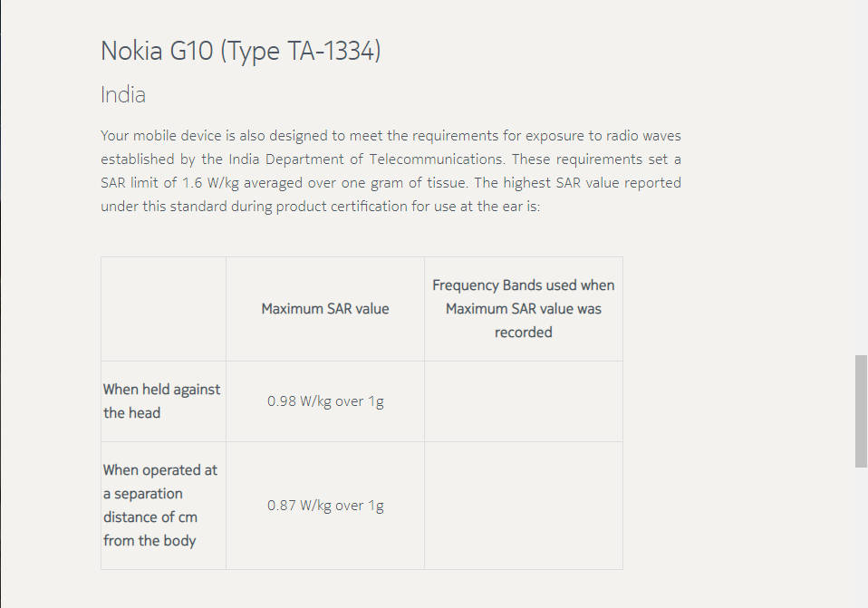Select the "When operated at a separation distance" label
868x608 pixels.
coord(161,505)
